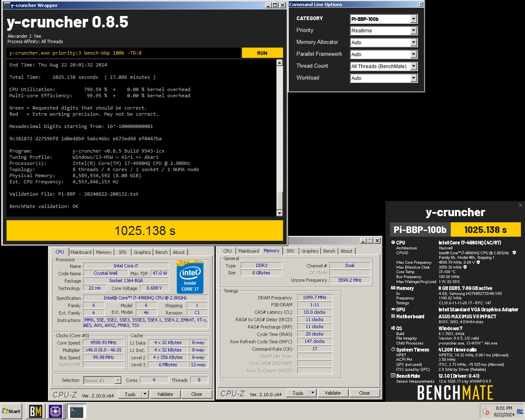Click the y-cruncher command line field
Image resolution: width=525 pixels, height=420 pixels.
click(123, 53)
